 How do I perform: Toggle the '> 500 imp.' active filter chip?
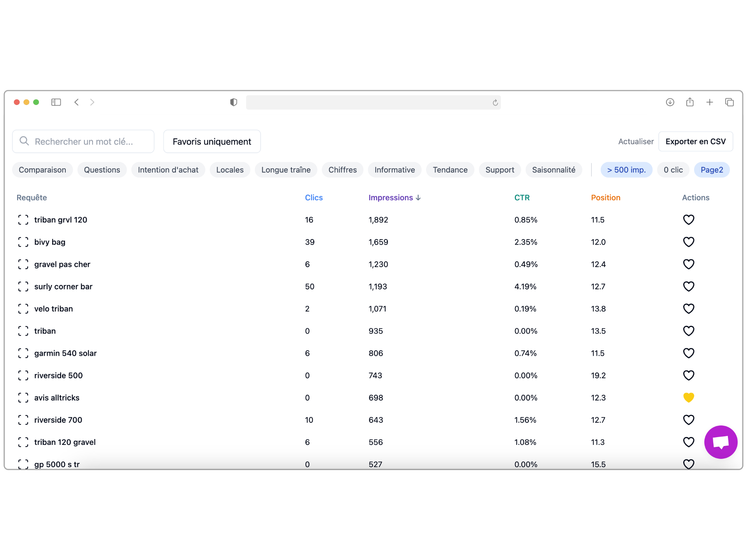(x=625, y=170)
